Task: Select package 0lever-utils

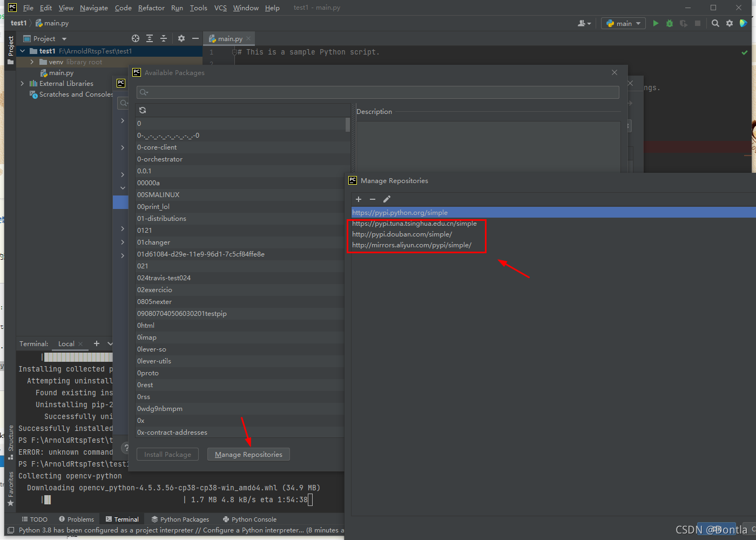Action: coord(240,361)
